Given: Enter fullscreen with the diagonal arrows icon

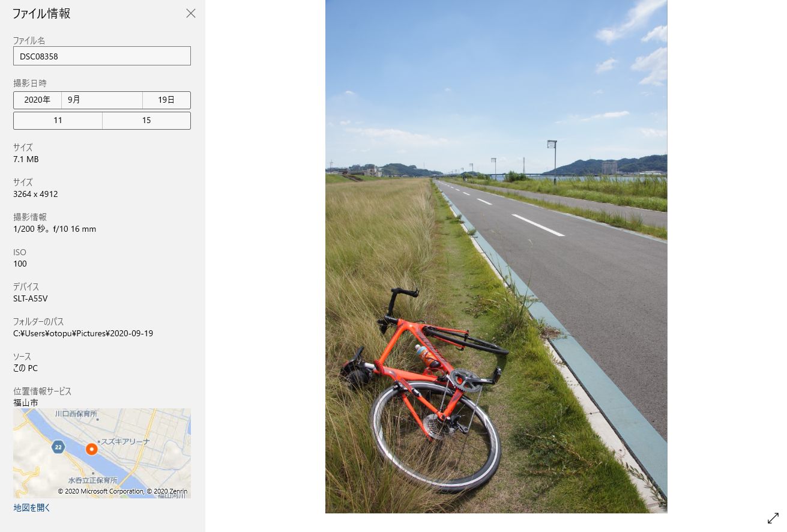Looking at the screenshot, I should (773, 518).
